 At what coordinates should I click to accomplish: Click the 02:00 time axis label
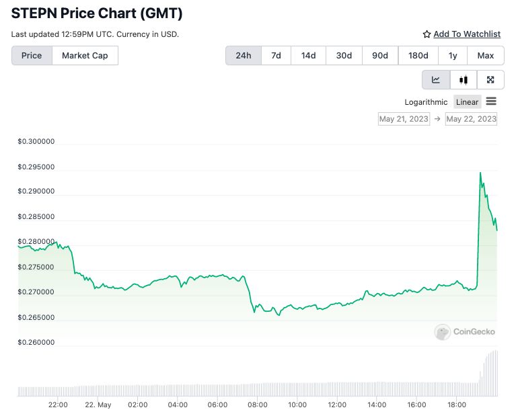coord(137,405)
